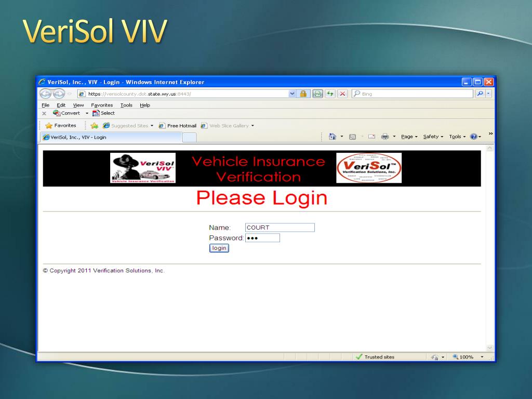Click the Convert toolbar button
Screen dimensions: 532x399
pyautogui.click(x=66, y=113)
